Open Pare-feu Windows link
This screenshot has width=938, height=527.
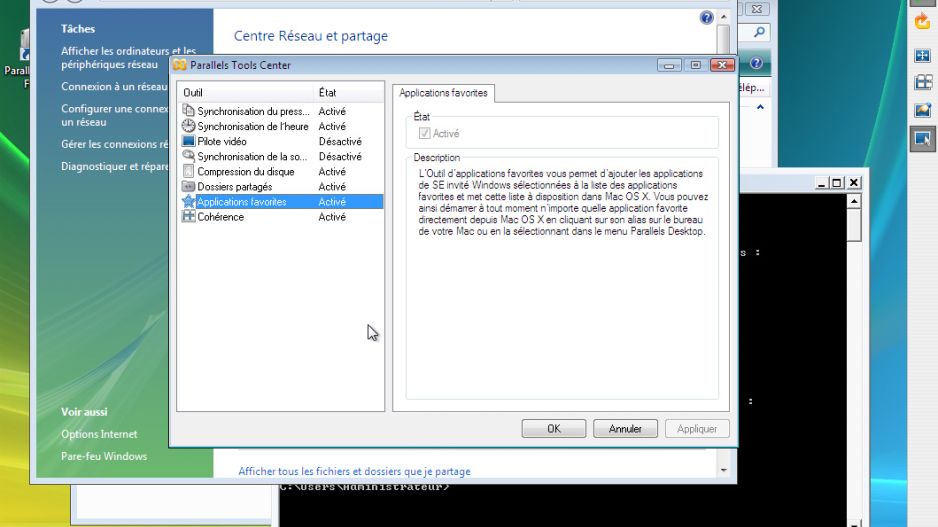[x=103, y=456]
